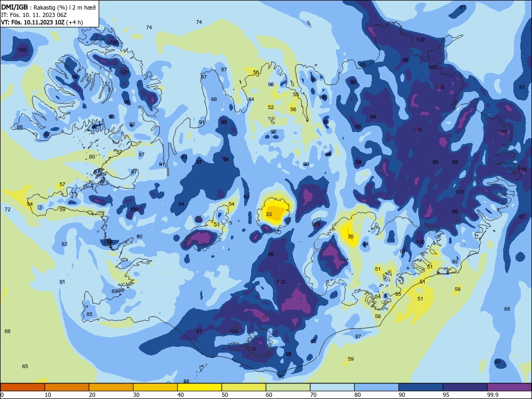Click the 0–10 dark orange legend swatch
This screenshot has width=532, height=399.
point(22,387)
